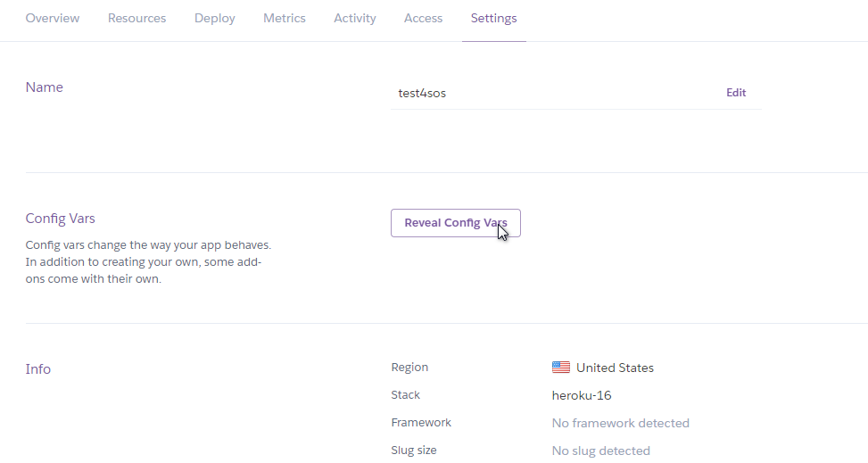
Task: Click the No framework detected text
Action: pos(621,423)
